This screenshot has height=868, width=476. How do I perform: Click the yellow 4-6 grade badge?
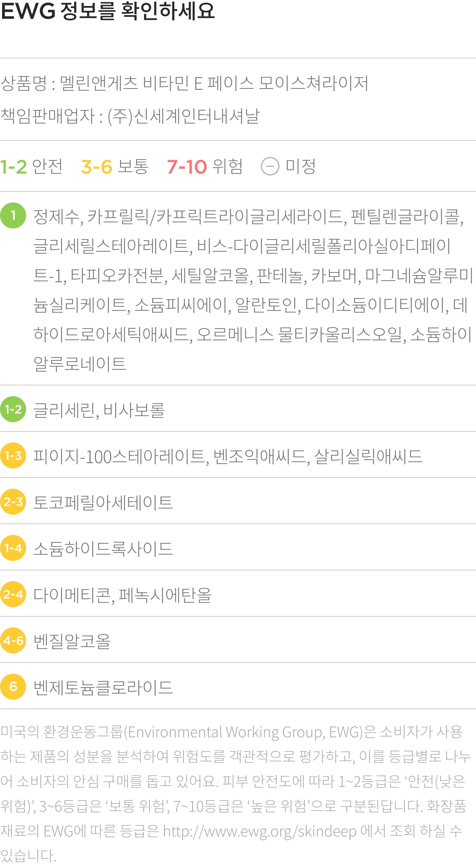(13, 640)
